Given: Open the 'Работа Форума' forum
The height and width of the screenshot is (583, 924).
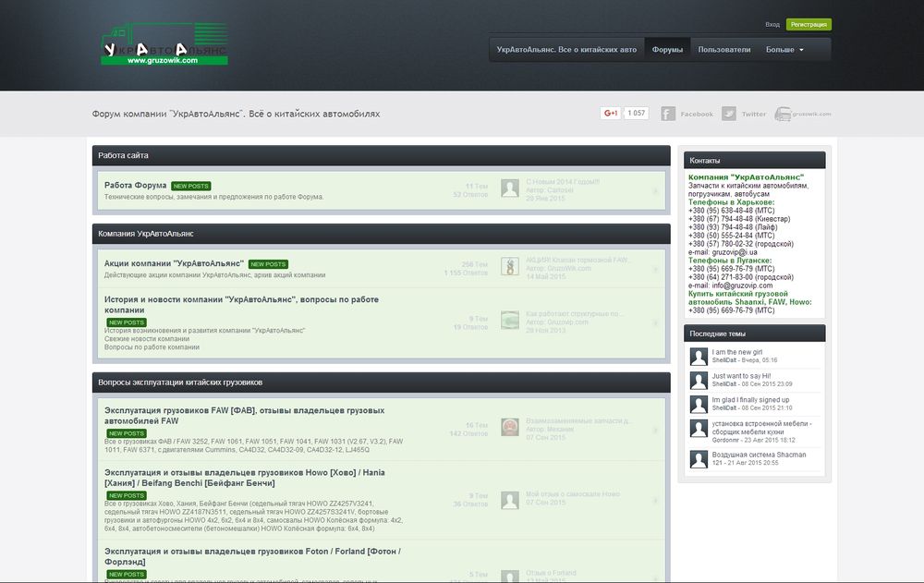Looking at the screenshot, I should (135, 185).
